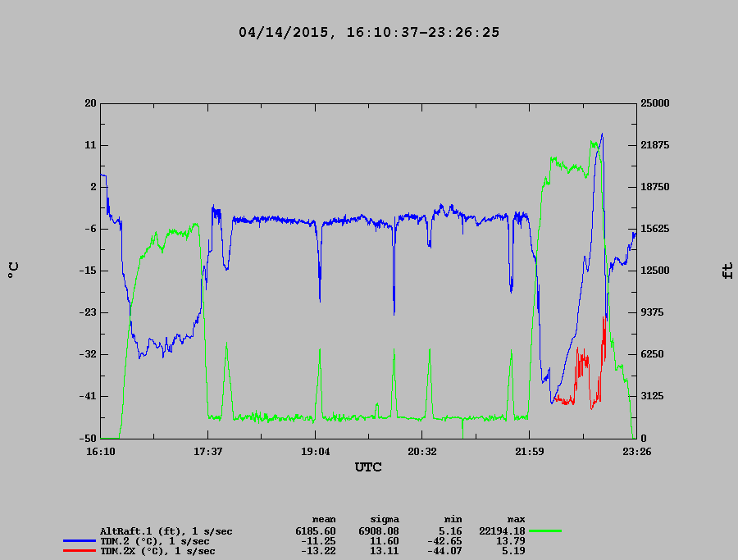Select the left axis label 20

[x=90, y=103]
